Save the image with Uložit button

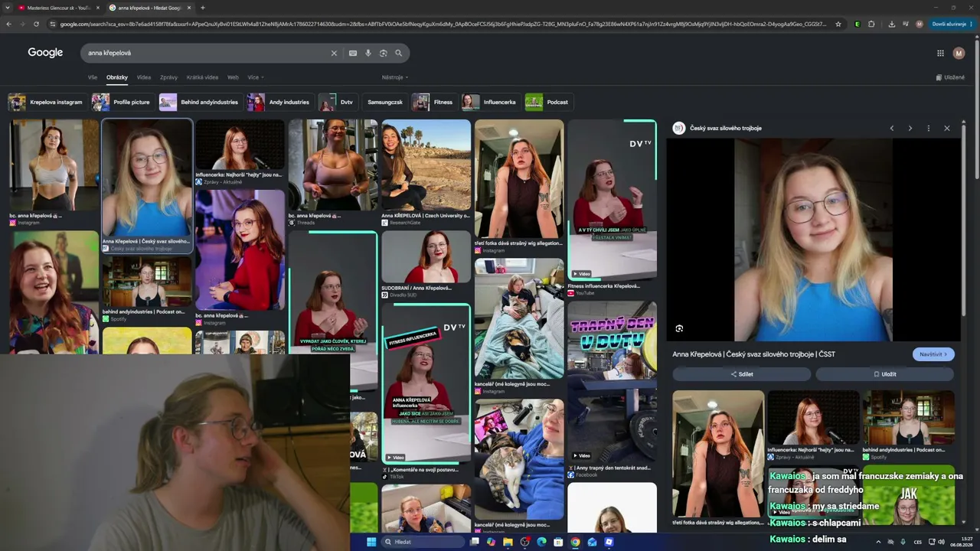[x=884, y=374]
